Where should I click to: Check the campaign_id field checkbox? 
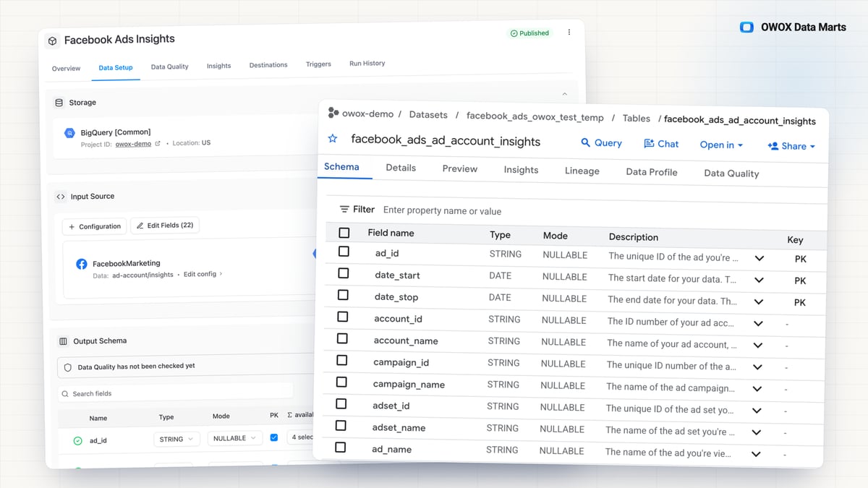pyautogui.click(x=341, y=360)
